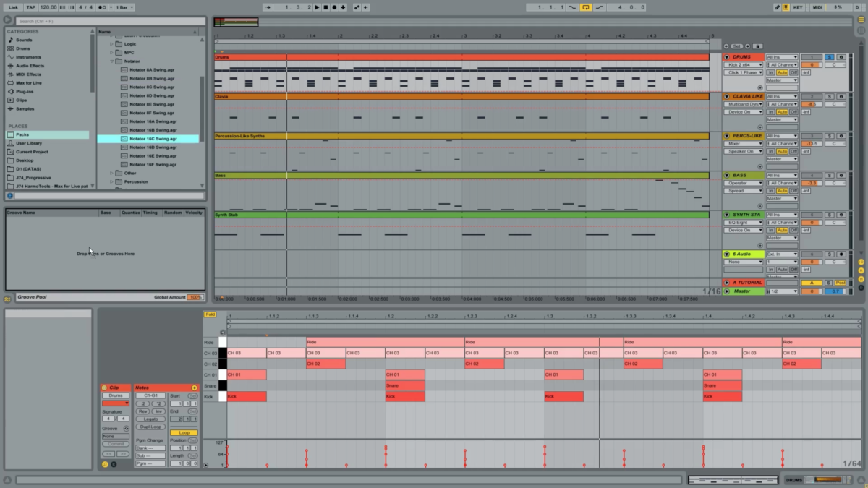868x488 pixels.
Task: Click the Legato button
Action: point(150,419)
